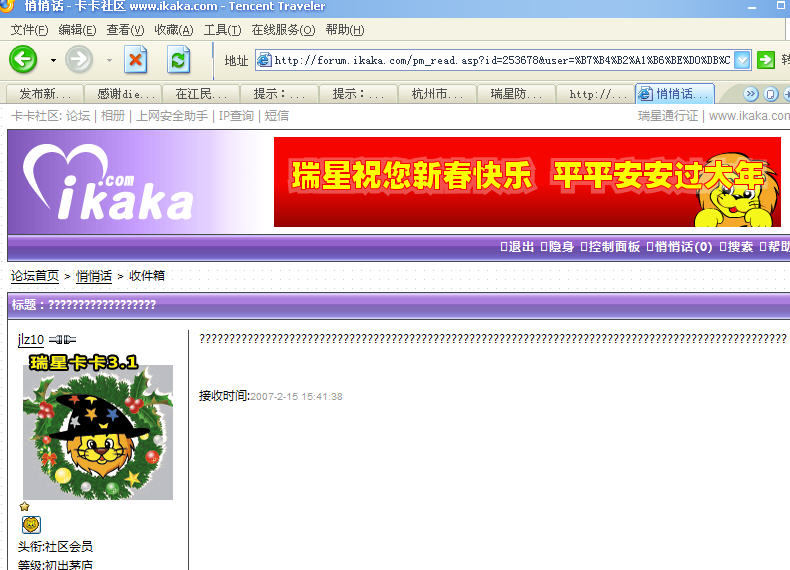790x570 pixels.
Task: Show more tabs with the double-chevron icon
Action: (x=751, y=94)
